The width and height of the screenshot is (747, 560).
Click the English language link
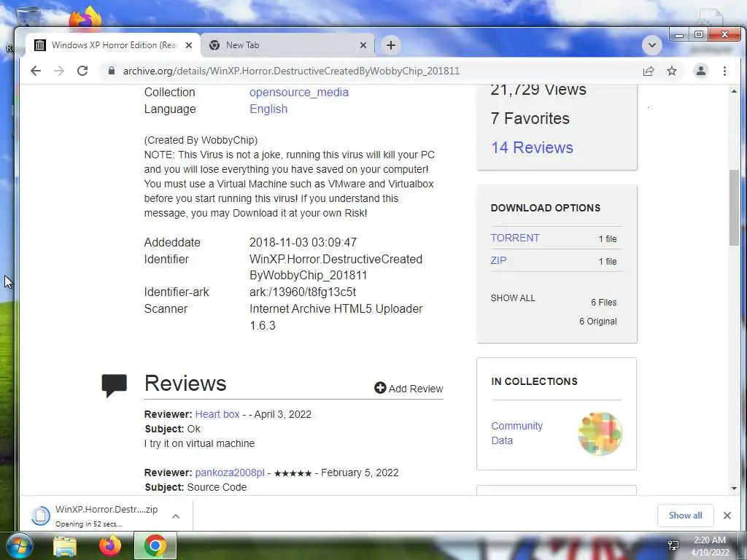coord(268,109)
